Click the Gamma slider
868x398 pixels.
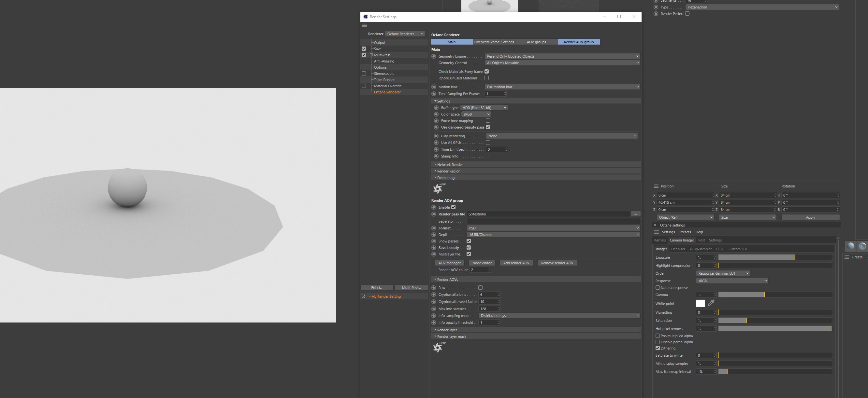775,295
